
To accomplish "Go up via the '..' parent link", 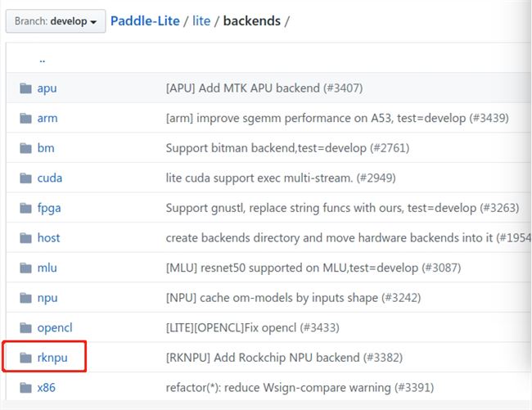I will pos(42,60).
